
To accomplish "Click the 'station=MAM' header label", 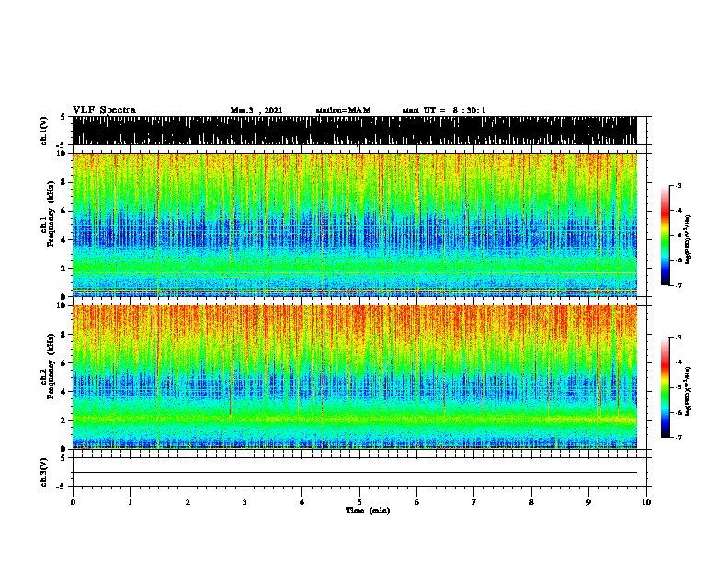I will [x=343, y=110].
